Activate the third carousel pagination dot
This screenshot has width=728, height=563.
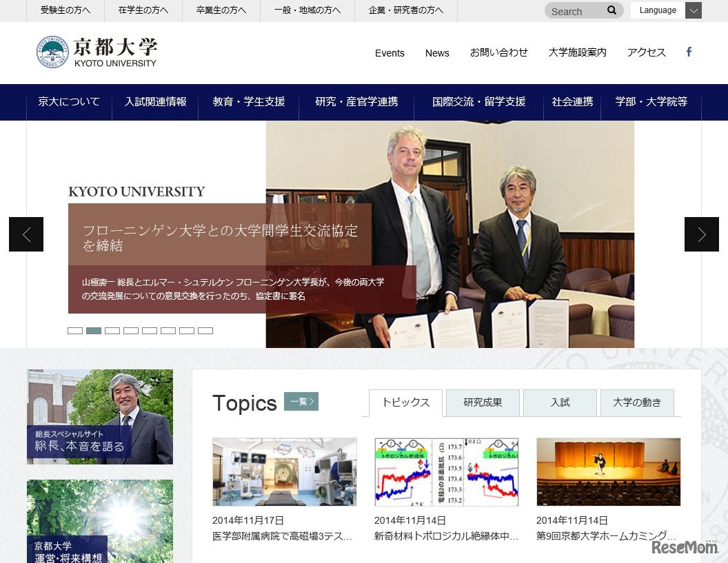point(112,330)
